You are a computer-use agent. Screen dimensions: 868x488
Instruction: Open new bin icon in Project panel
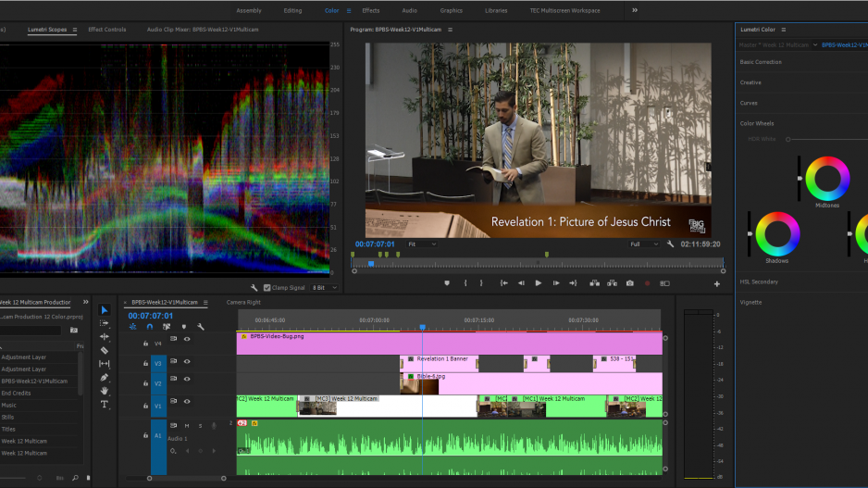pos(74,331)
